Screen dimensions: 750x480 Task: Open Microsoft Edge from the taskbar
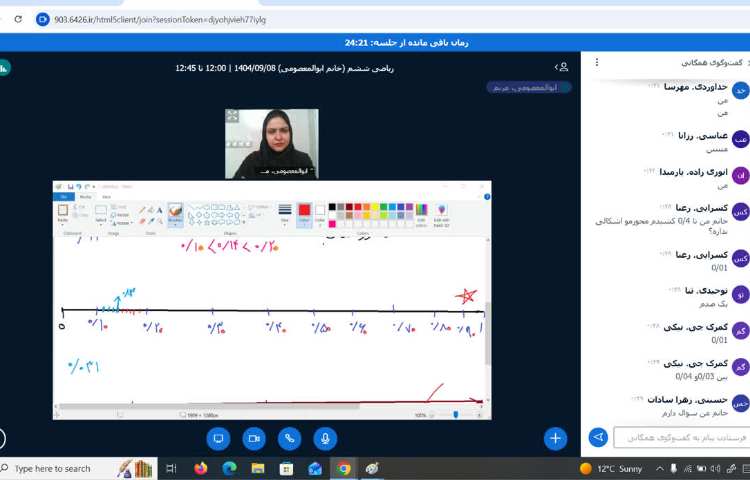(x=229, y=469)
